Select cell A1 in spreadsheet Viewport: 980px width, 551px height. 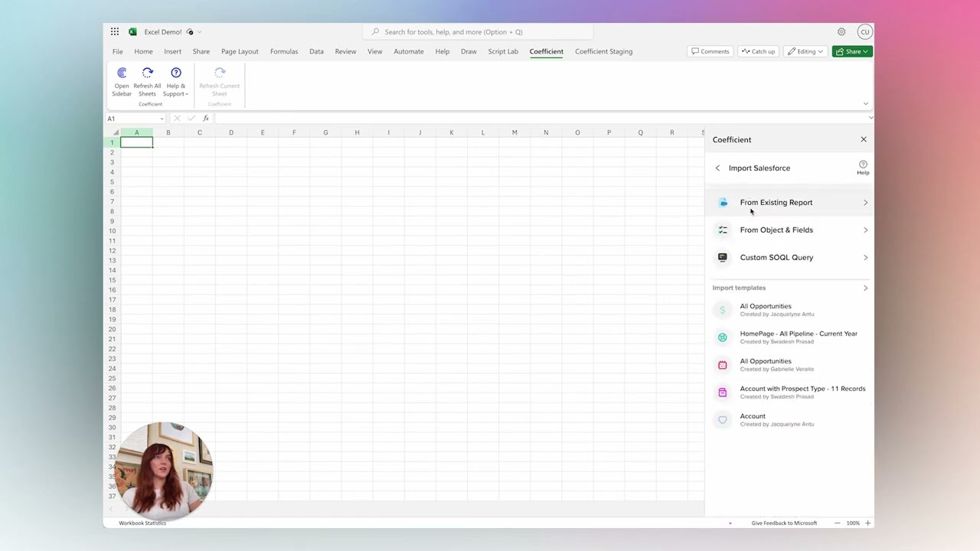point(136,142)
